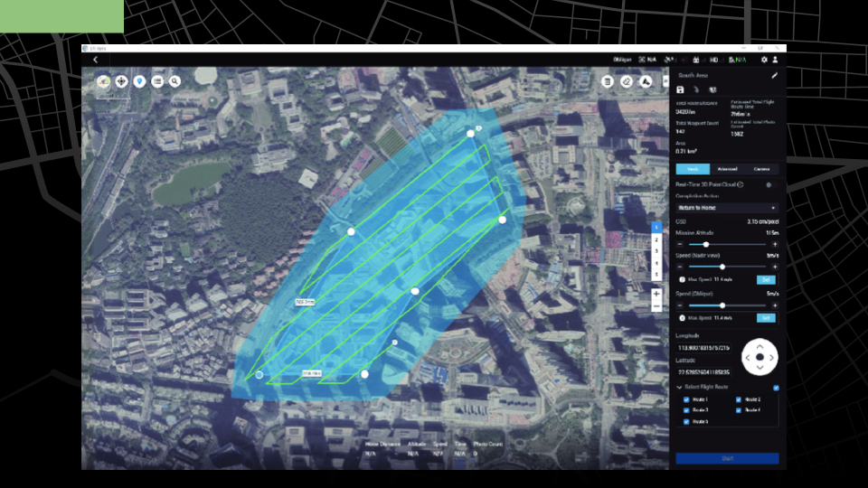Switch to the Advanced tab
This screenshot has width=868, height=488.
(x=727, y=169)
